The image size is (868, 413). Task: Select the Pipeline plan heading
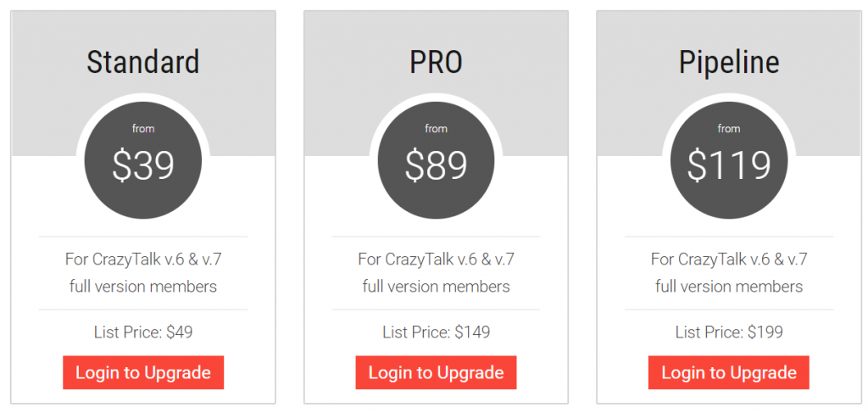point(728,62)
